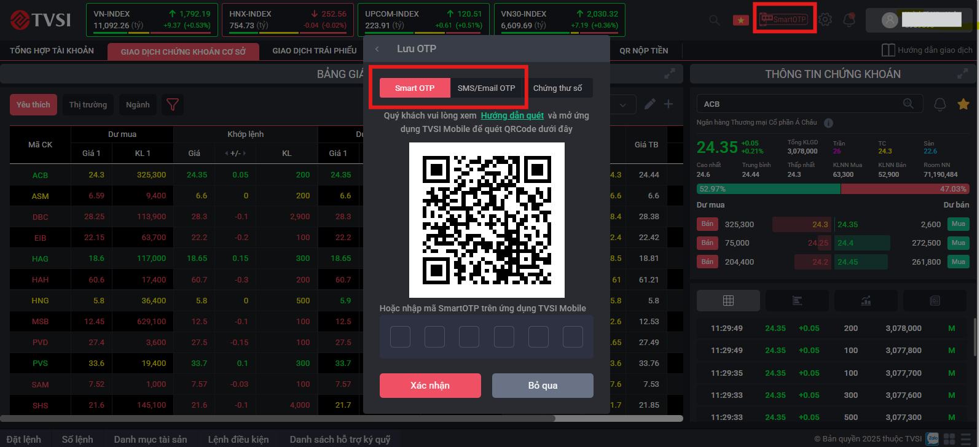Click the funnel filter icon
Image resolution: width=980 pixels, height=447 pixels.
[173, 105]
